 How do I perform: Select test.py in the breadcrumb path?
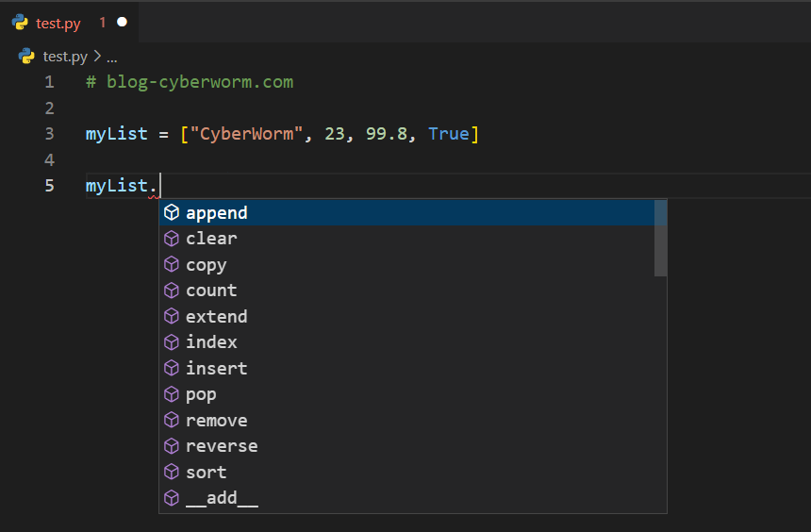(65, 57)
